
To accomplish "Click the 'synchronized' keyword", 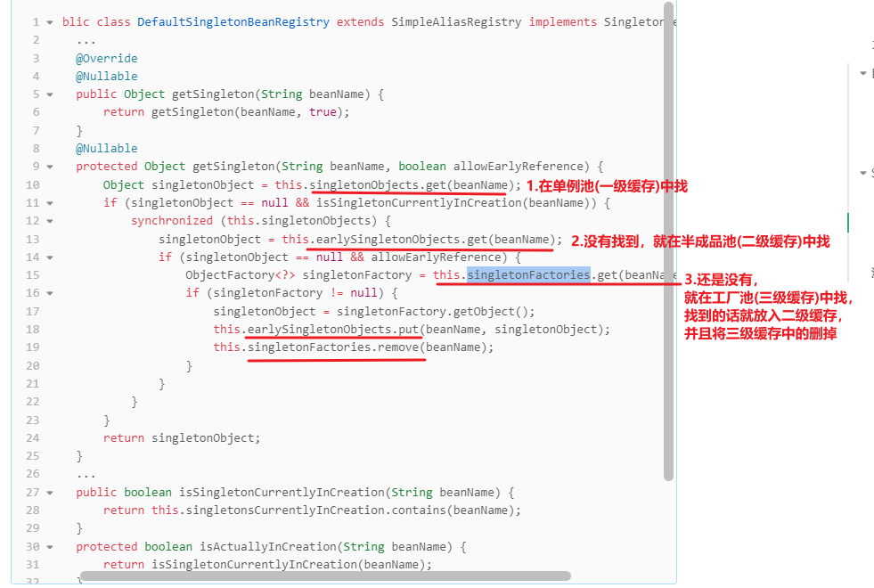I will click(x=172, y=221).
